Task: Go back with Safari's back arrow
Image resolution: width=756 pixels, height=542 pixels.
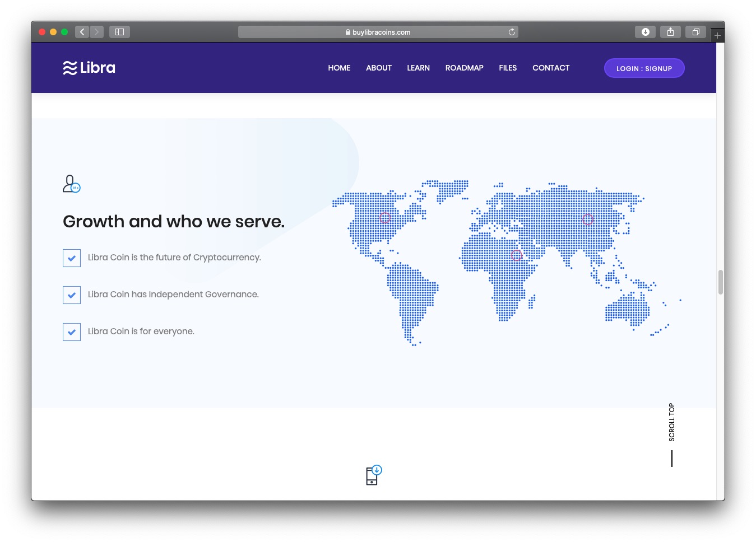Action: [x=82, y=32]
